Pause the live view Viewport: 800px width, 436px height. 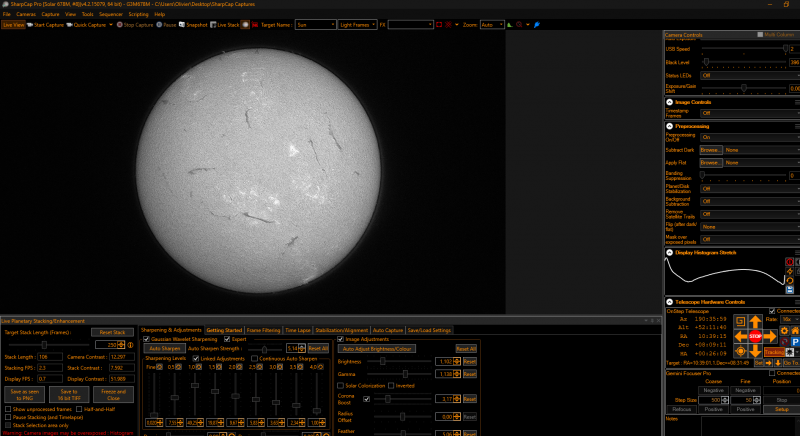tap(166, 24)
